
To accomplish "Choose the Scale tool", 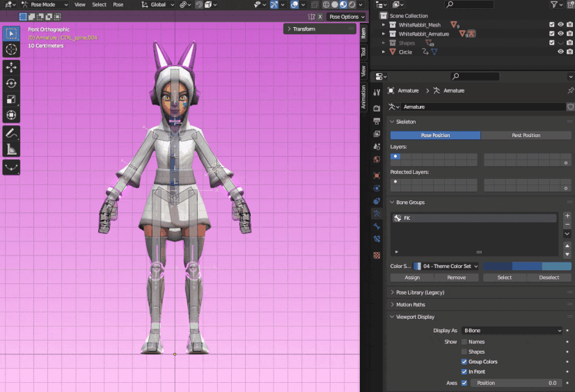I will [12, 99].
